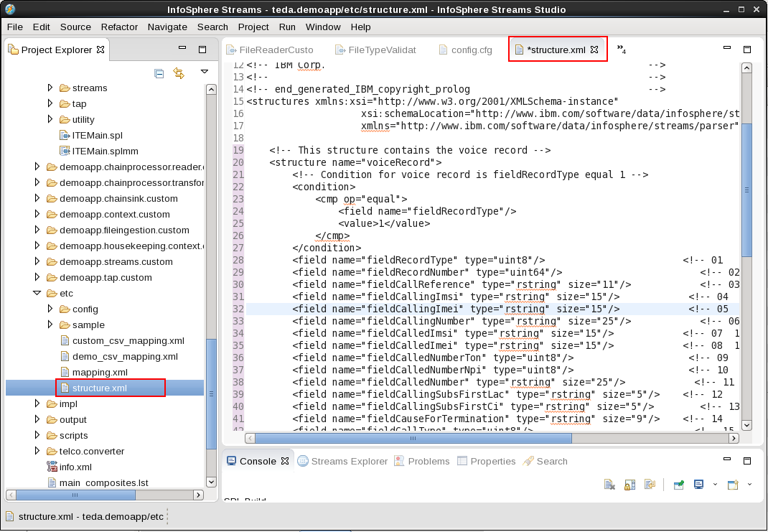Click the main_composites.lst file icon

coord(52,482)
